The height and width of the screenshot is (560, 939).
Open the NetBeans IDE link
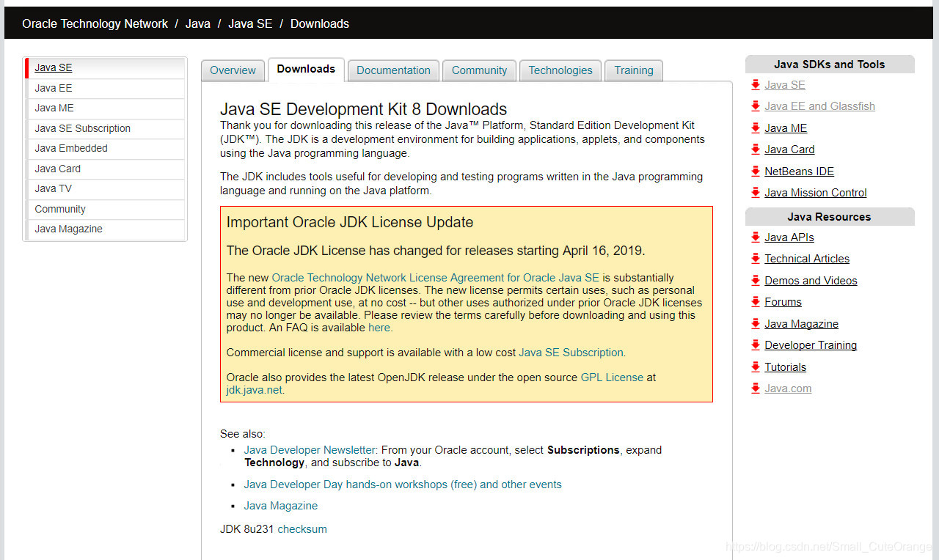[799, 172]
